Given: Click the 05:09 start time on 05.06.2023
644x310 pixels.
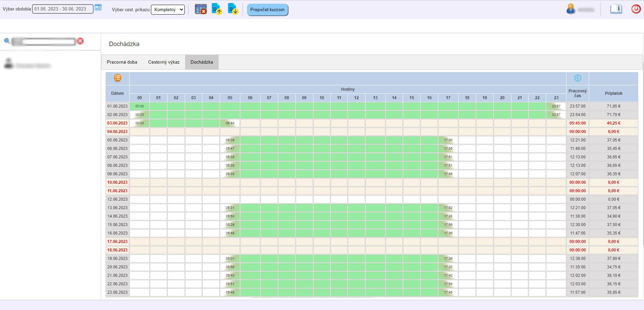Looking at the screenshot, I should point(230,140).
